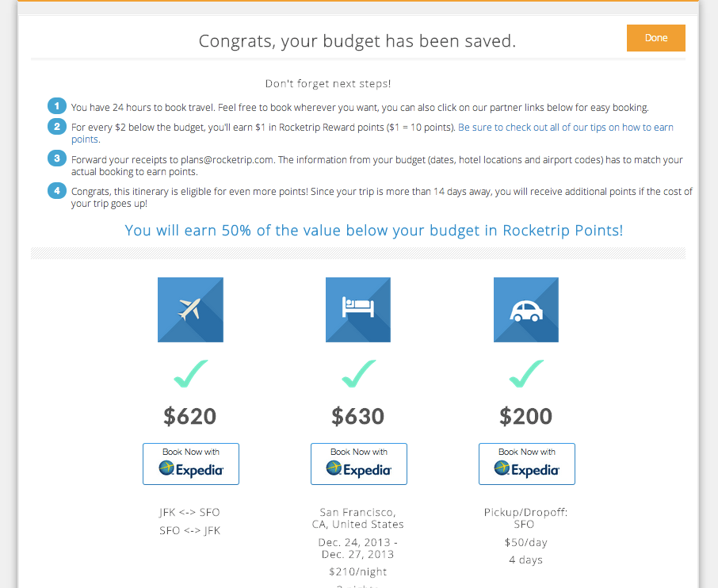Click the step 4 numbered badge
The height and width of the screenshot is (588, 718).
tap(56, 191)
